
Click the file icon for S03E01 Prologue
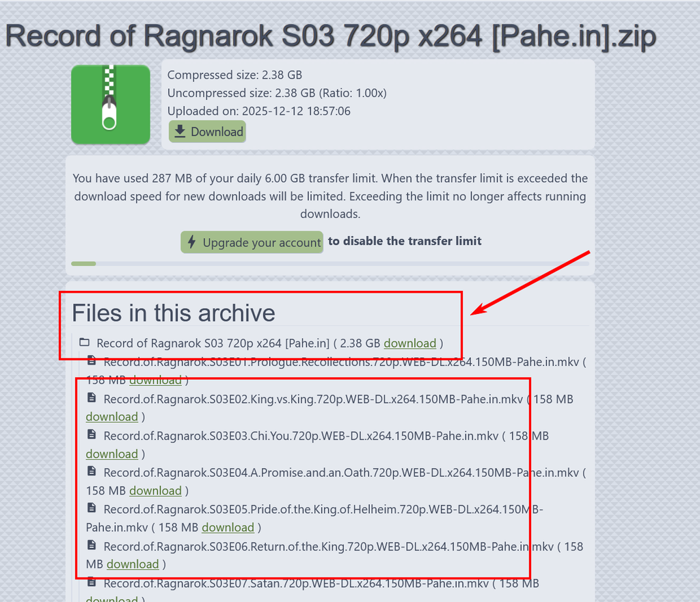point(92,361)
